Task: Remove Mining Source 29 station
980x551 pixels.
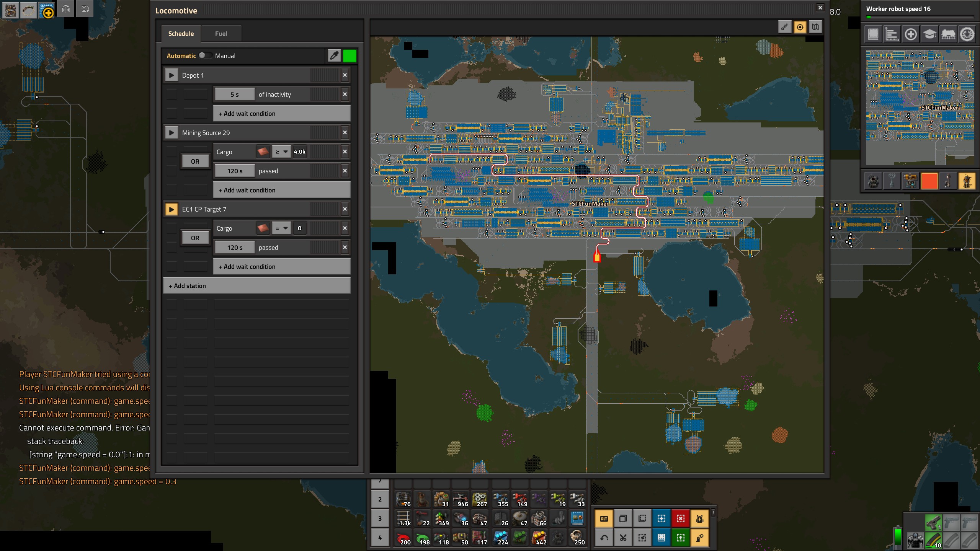Action: (345, 133)
